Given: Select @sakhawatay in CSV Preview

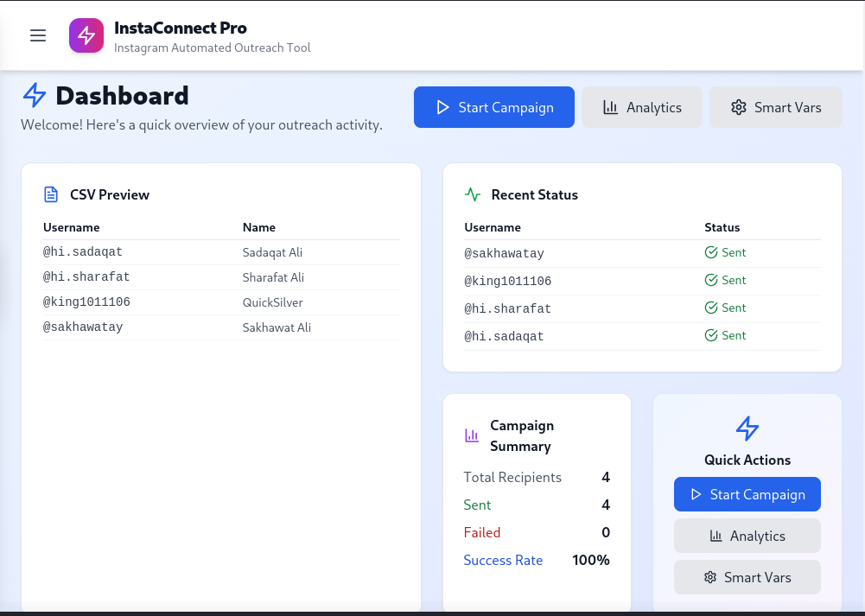Looking at the screenshot, I should pyautogui.click(x=83, y=327).
